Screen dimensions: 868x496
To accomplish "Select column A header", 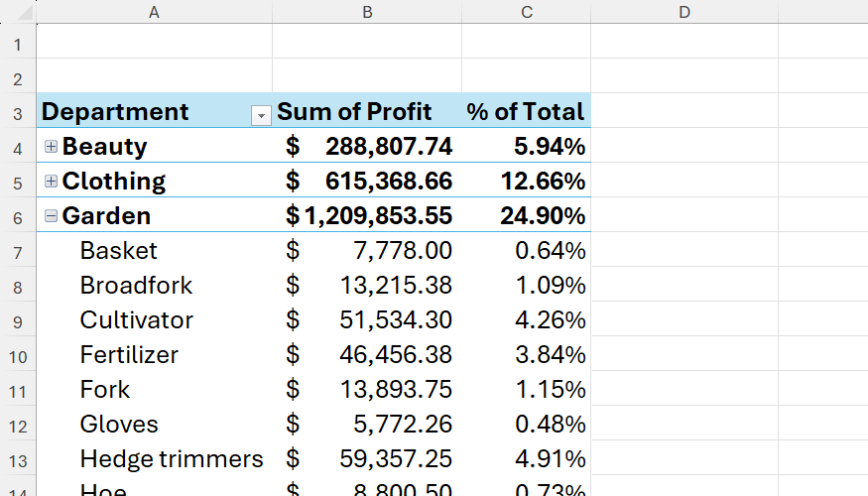I will (x=155, y=12).
